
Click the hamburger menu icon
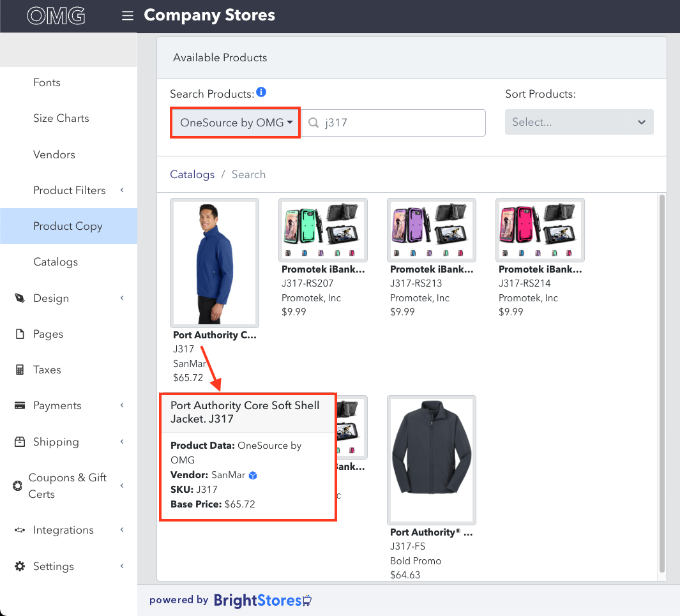pyautogui.click(x=128, y=16)
